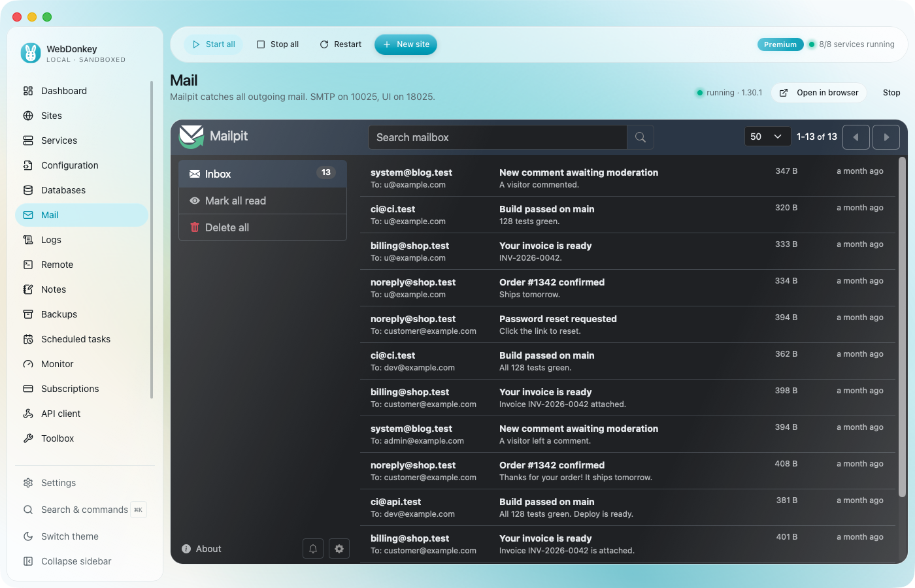Go to previous page of messages
915x588 pixels.
pyautogui.click(x=856, y=137)
